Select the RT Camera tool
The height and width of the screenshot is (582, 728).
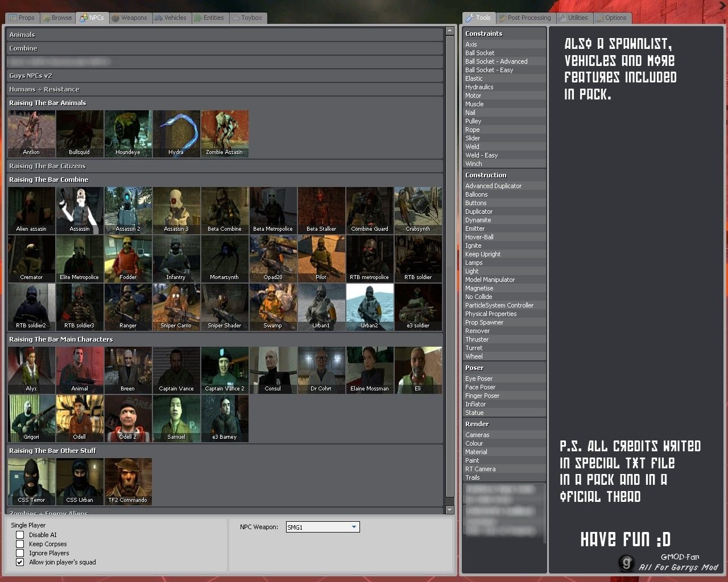pos(504,469)
